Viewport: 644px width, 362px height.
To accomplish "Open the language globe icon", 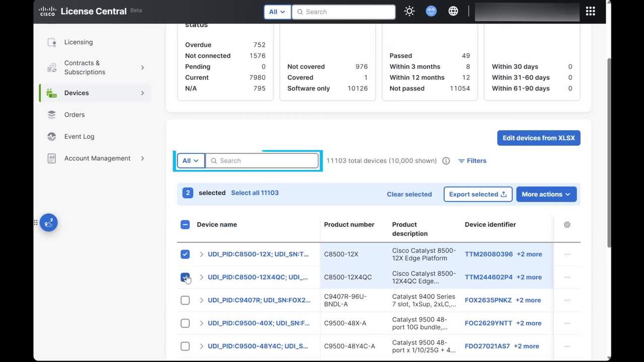I will coord(453,11).
